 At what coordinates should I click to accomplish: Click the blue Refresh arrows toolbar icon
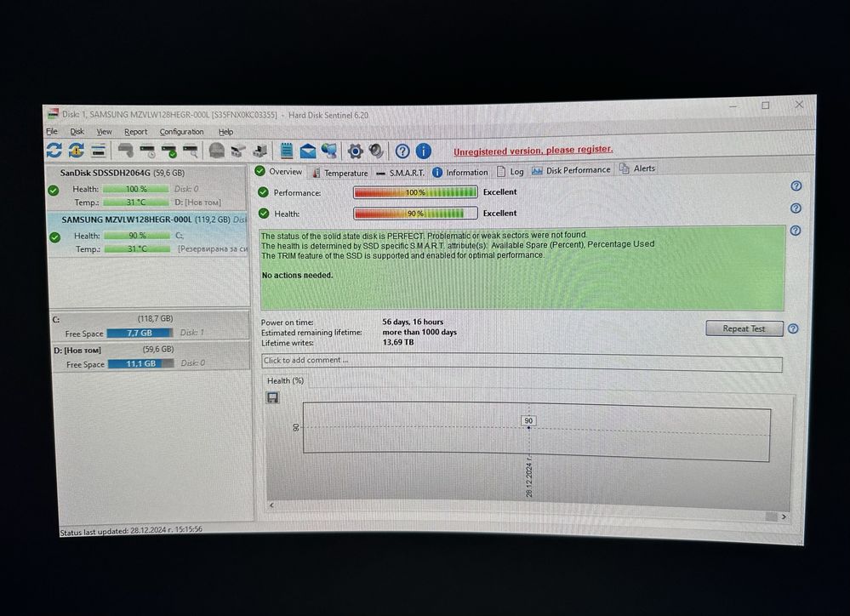pyautogui.click(x=54, y=150)
